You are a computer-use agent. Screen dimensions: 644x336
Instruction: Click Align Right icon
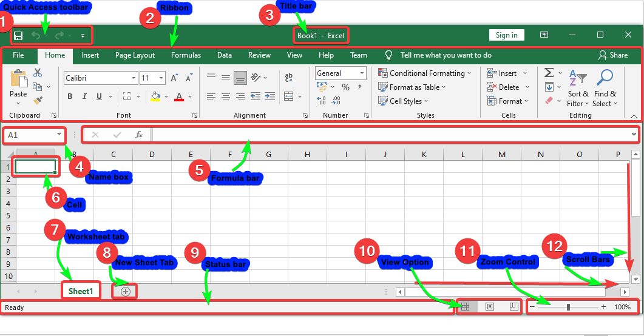coord(240,96)
